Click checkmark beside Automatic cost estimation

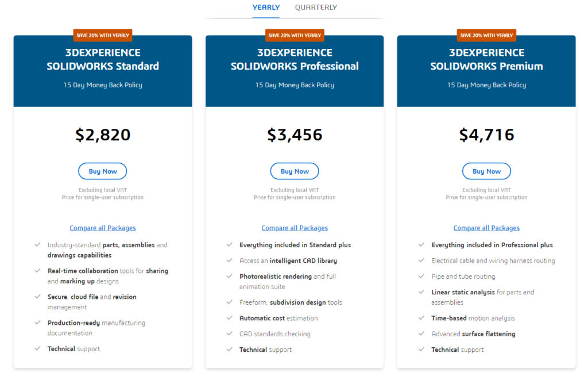[x=230, y=318]
